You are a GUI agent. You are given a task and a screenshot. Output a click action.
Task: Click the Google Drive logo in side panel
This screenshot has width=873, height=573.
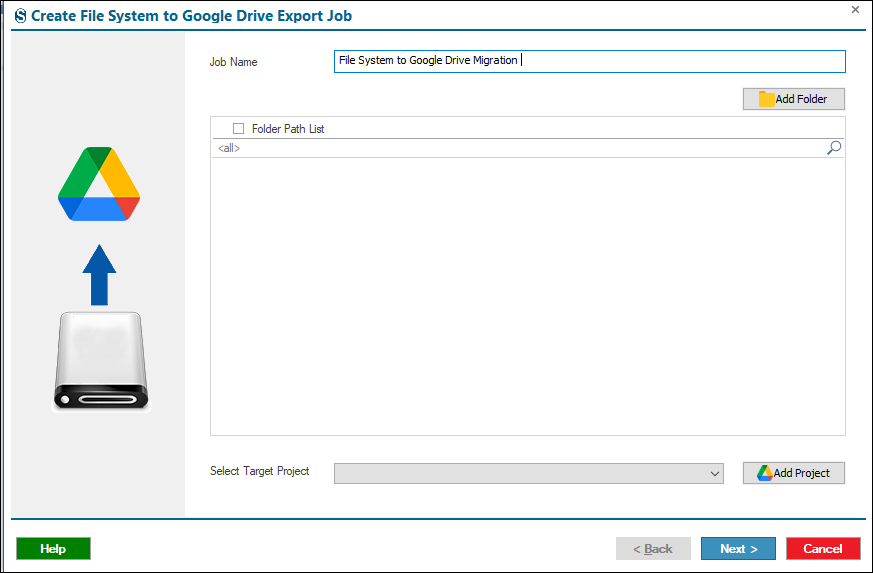click(x=99, y=184)
